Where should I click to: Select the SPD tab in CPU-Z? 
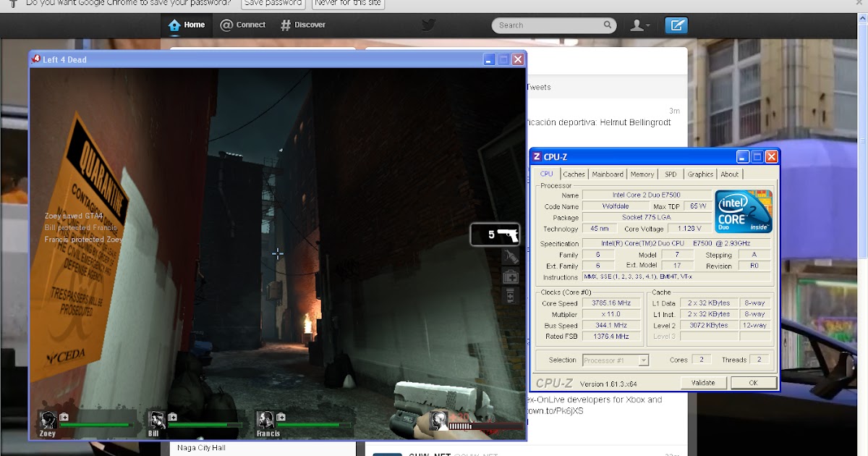(x=671, y=174)
